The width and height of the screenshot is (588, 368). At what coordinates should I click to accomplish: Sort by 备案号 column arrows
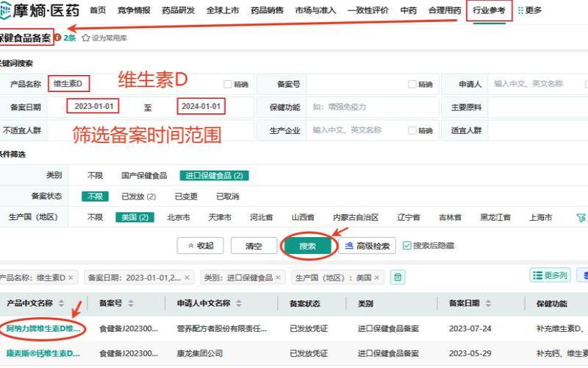[x=131, y=303]
